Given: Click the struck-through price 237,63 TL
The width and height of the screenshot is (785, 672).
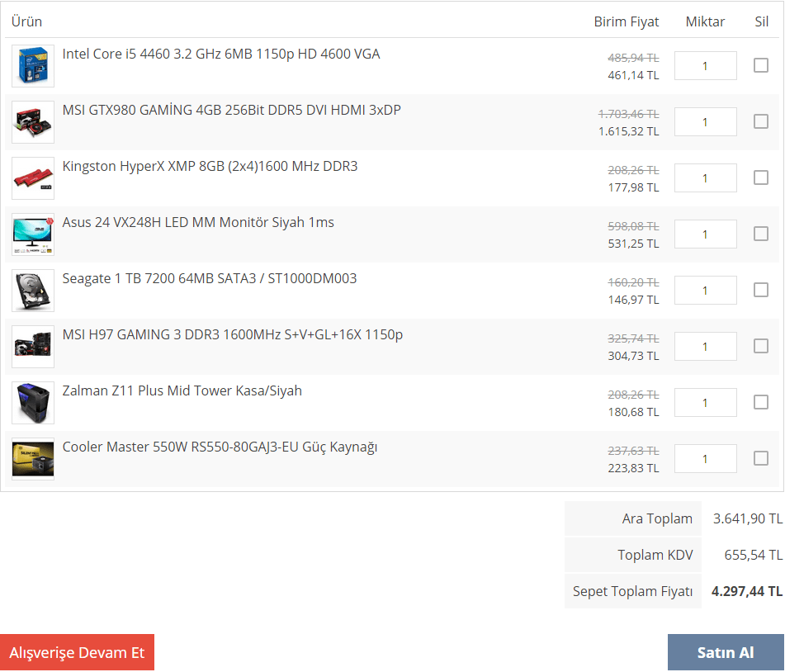Looking at the screenshot, I should [633, 451].
